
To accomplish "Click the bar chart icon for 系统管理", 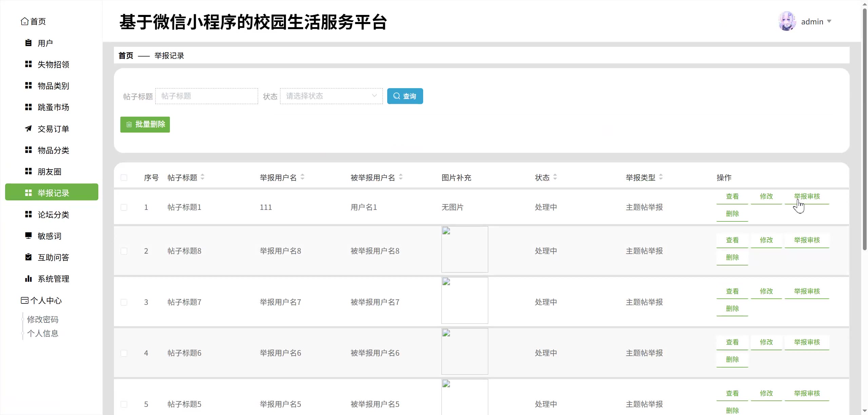I will tap(28, 279).
